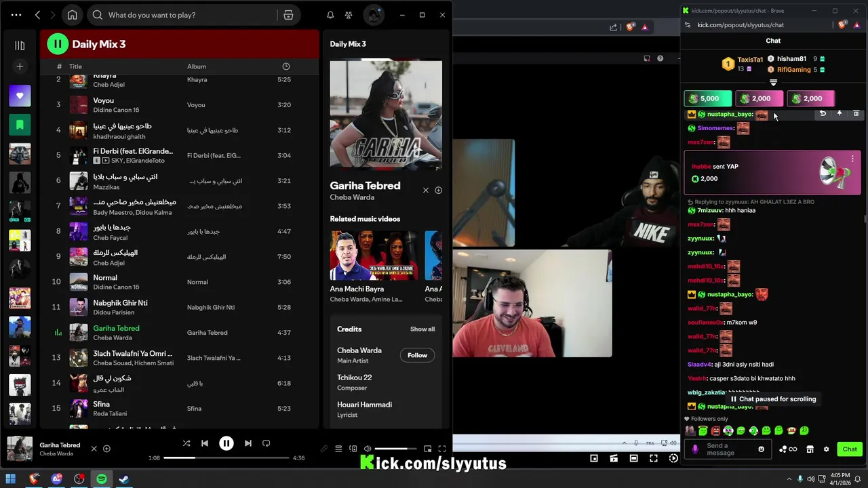Open Cheb Adjel artist link under Khayra
This screenshot has width=868, height=488.
(x=108, y=85)
